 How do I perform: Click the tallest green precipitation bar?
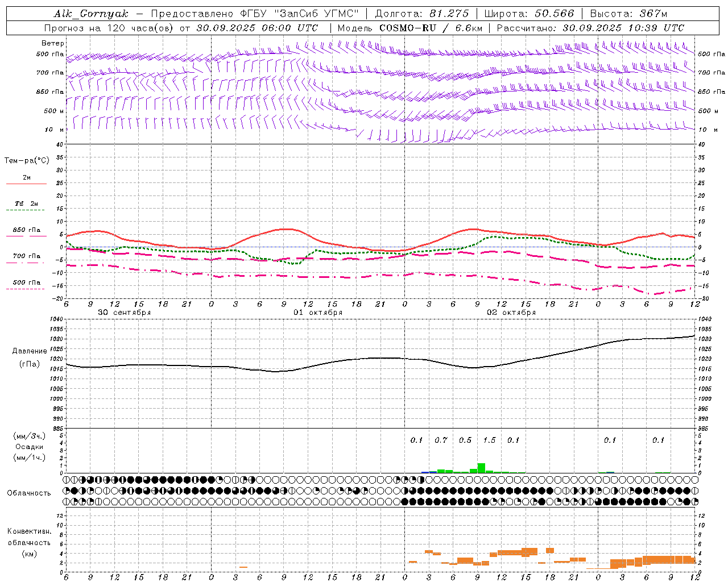click(x=481, y=468)
